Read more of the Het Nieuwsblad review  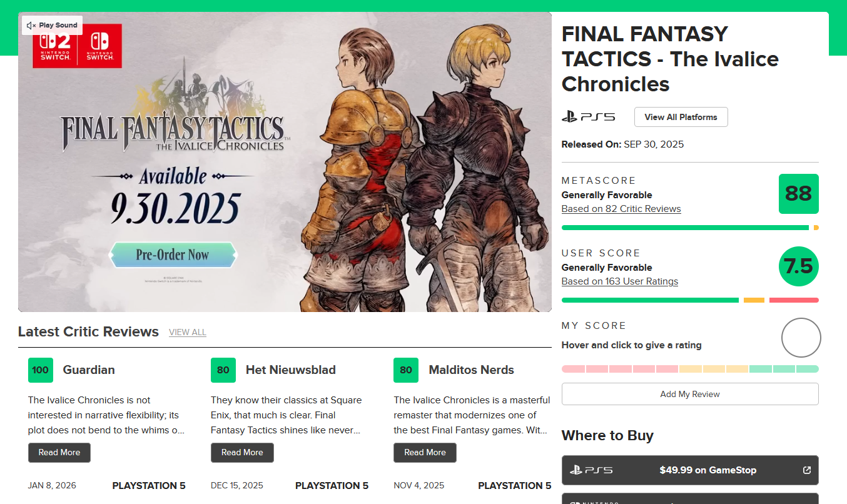pos(242,453)
